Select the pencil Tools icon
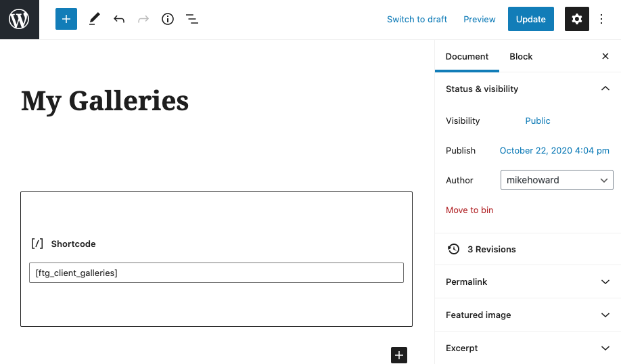This screenshot has height=364, width=621. pos(94,19)
